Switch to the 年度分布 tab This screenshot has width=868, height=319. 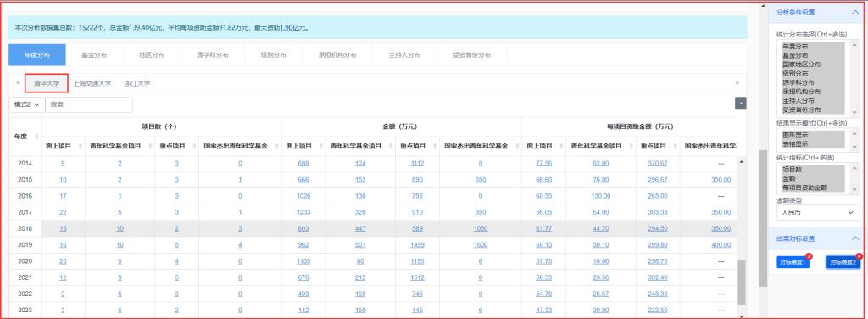point(37,55)
